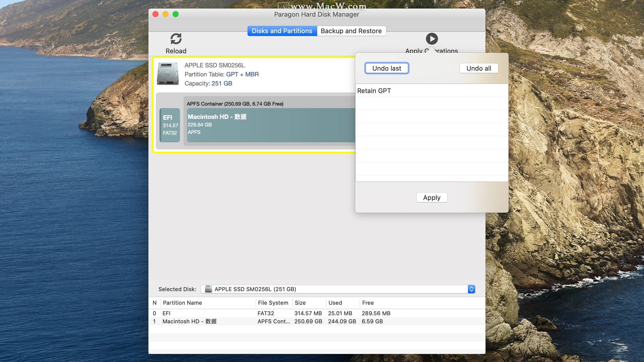644x362 pixels.
Task: Open the Selected Disk dropdown
Action: 338,289
